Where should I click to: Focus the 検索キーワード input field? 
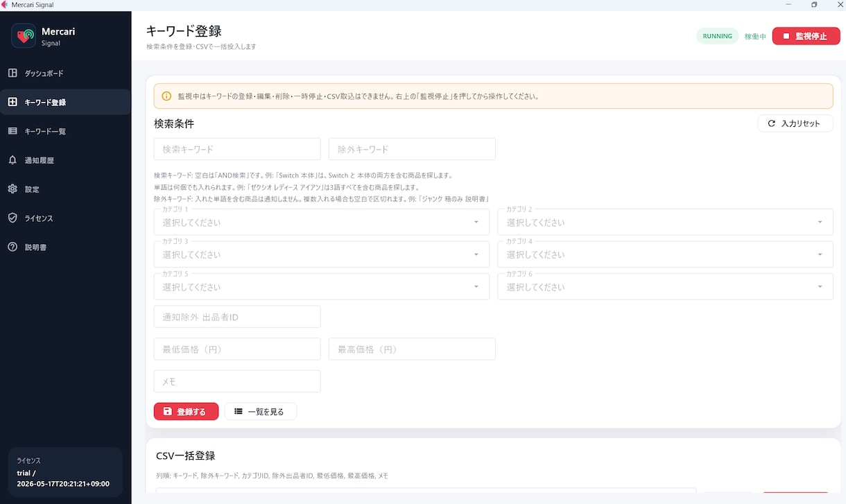click(x=237, y=149)
